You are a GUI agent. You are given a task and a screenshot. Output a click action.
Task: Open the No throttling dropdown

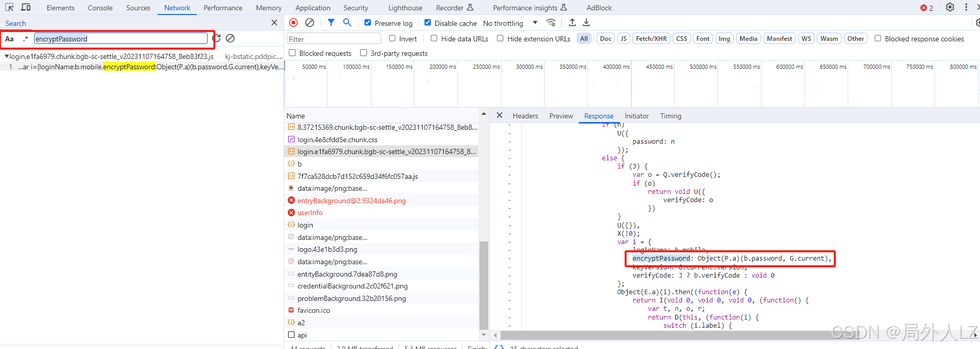(x=510, y=23)
